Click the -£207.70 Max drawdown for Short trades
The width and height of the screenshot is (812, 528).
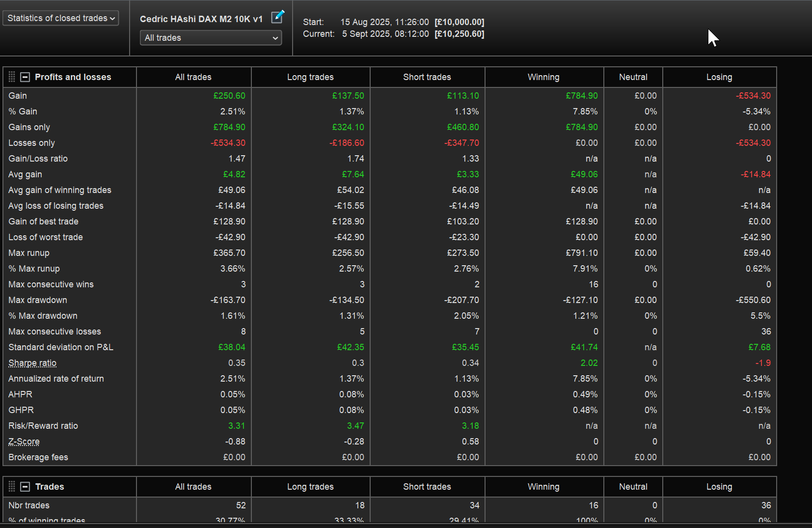[x=461, y=300]
